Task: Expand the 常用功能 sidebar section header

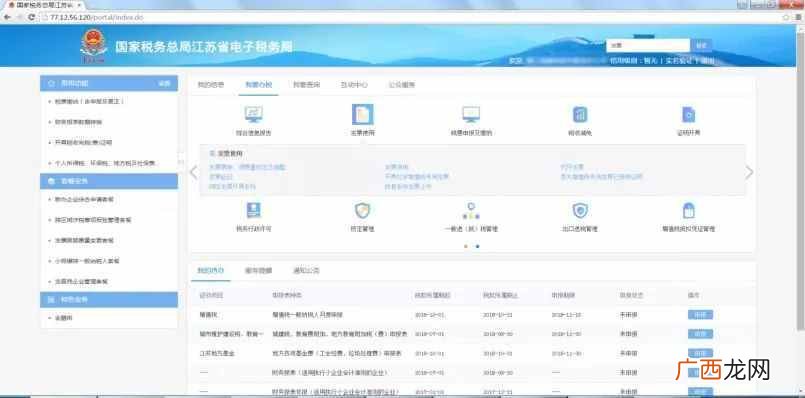Action: 109,83
